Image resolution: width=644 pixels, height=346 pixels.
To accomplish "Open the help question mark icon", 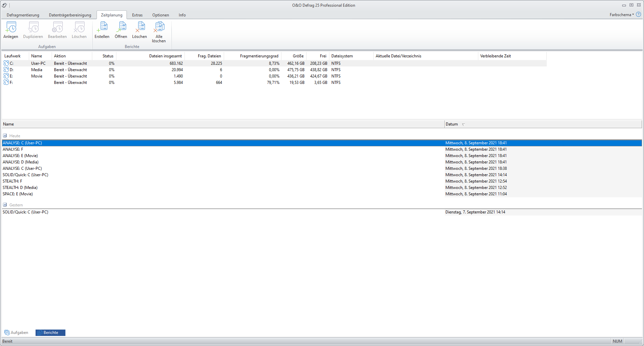I will tap(638, 14).
